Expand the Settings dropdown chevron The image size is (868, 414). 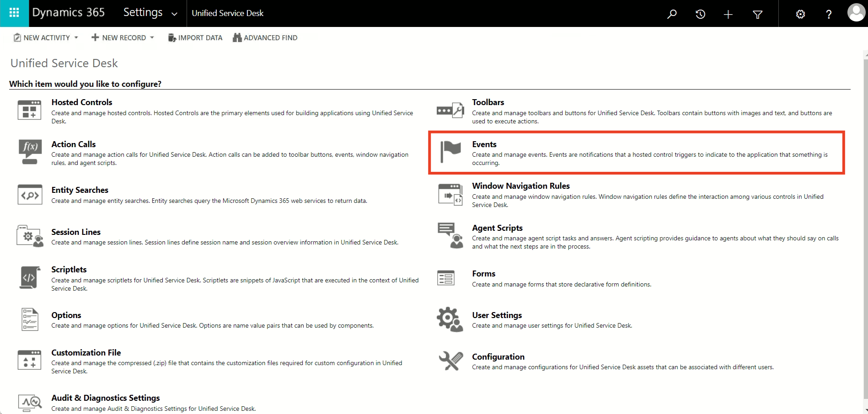174,14
